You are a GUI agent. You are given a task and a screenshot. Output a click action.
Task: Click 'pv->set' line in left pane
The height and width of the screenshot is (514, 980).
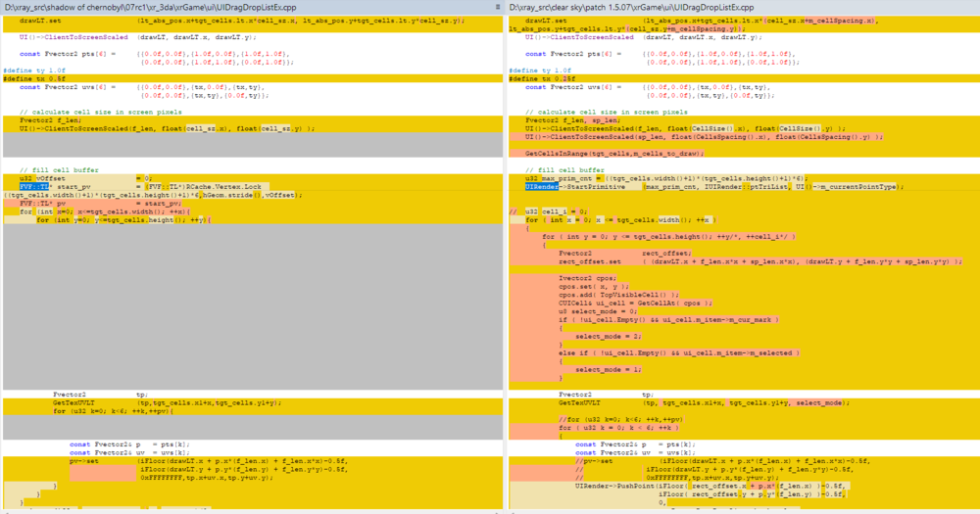pyautogui.click(x=253, y=461)
